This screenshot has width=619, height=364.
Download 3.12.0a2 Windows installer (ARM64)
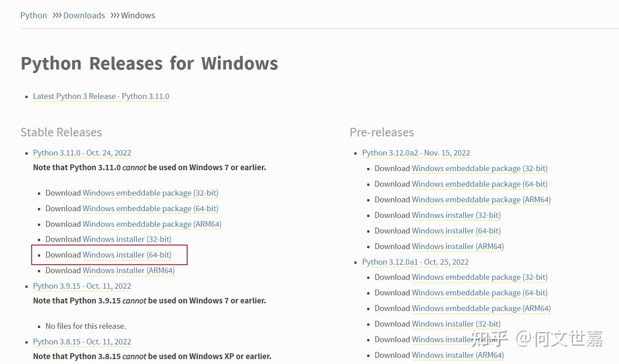click(458, 246)
